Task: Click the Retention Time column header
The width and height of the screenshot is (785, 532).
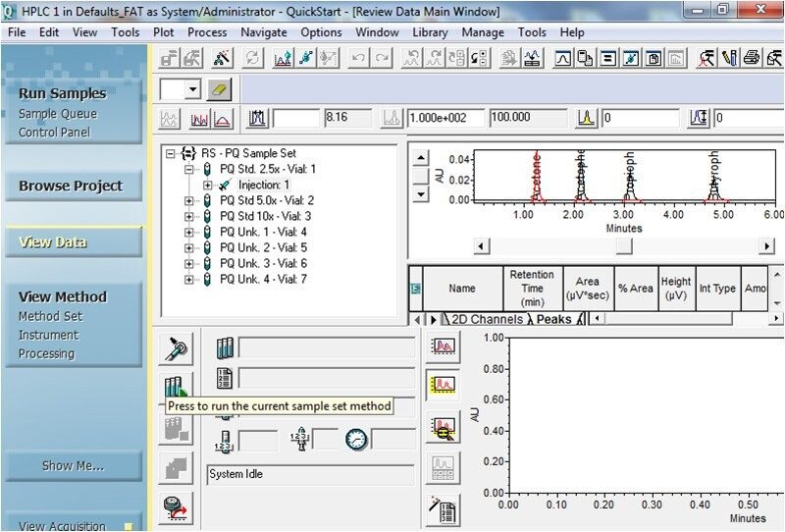Action: [x=532, y=289]
